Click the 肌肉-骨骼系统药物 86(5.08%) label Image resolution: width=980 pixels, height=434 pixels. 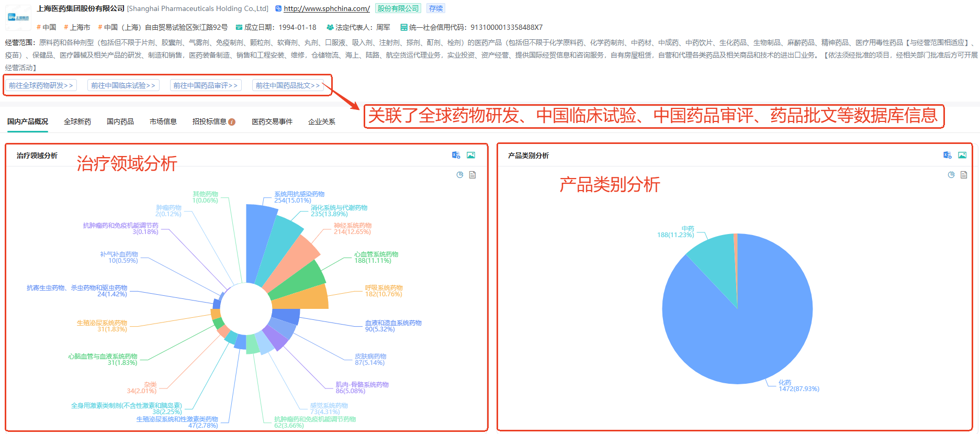tap(362, 388)
